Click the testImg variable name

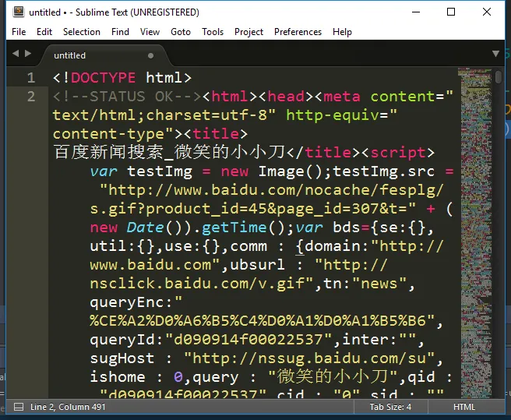(x=160, y=171)
